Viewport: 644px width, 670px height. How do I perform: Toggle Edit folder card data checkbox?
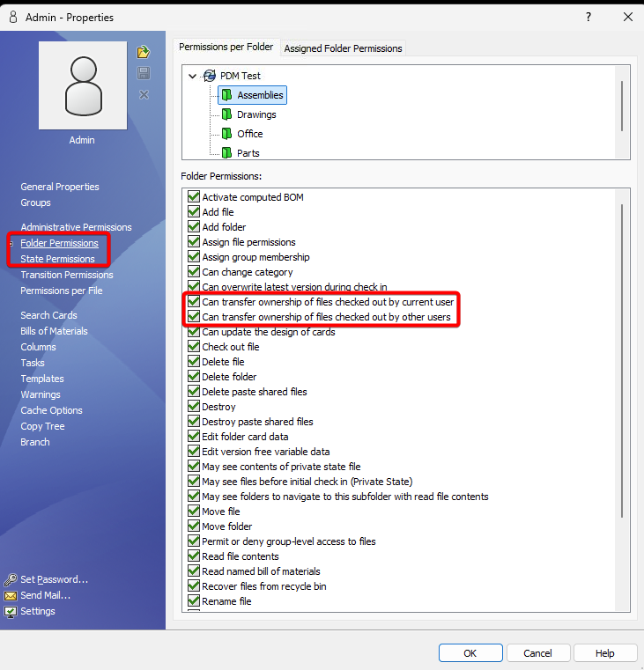(x=194, y=437)
